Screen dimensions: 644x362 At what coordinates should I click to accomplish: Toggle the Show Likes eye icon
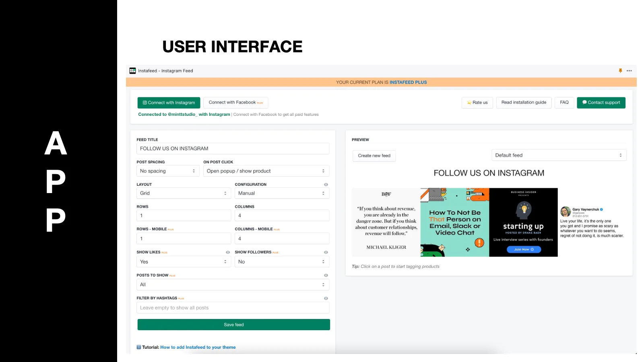[x=228, y=252]
